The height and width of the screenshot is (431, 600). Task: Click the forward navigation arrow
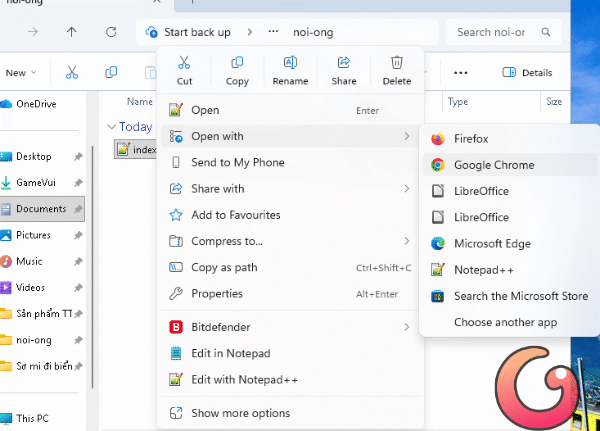33,32
